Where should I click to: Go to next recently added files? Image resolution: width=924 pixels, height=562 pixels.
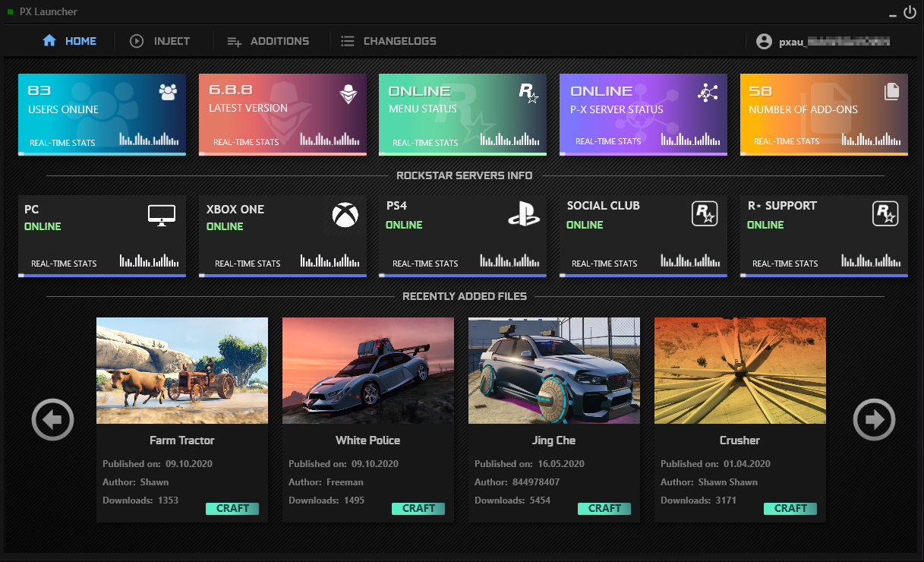click(874, 419)
